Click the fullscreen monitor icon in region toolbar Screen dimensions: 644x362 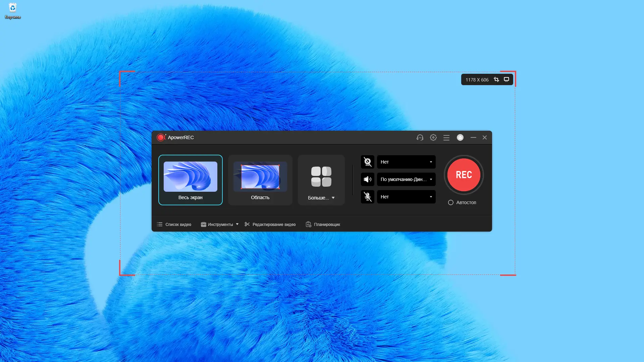[x=506, y=79]
